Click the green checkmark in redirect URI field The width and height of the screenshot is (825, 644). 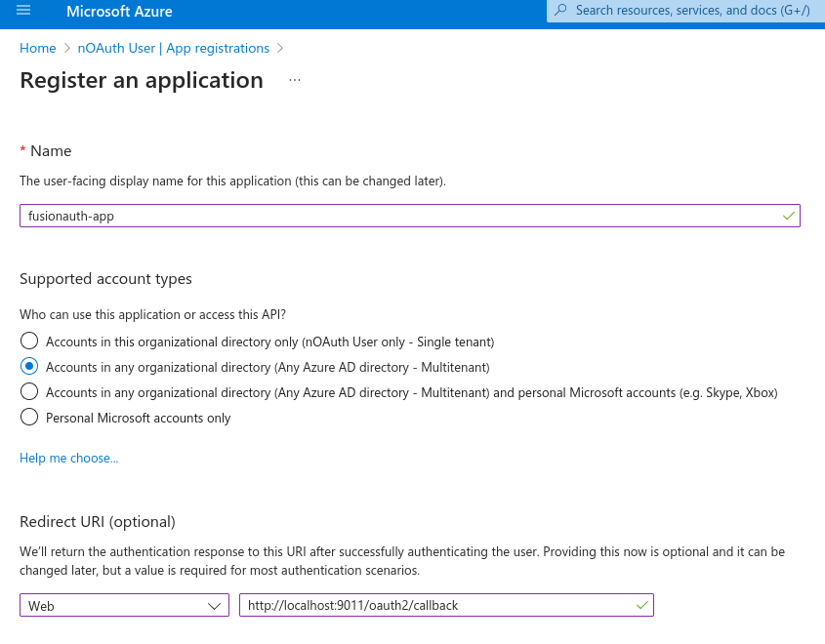pyautogui.click(x=641, y=605)
